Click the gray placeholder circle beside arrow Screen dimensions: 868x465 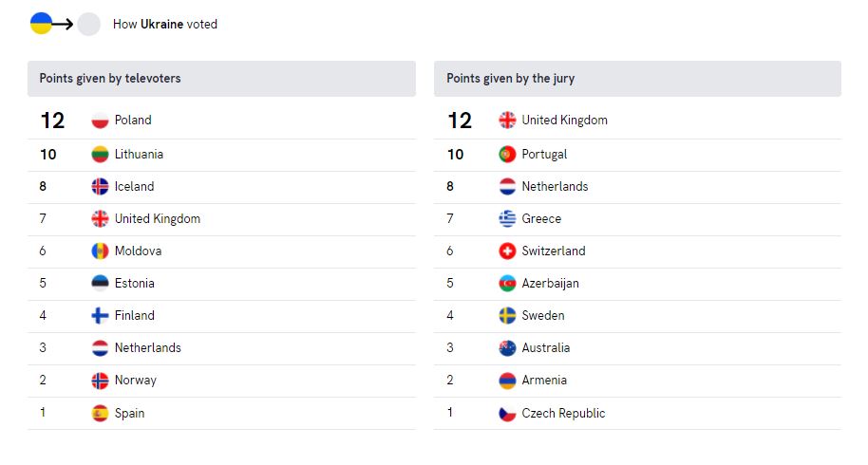pos(89,24)
